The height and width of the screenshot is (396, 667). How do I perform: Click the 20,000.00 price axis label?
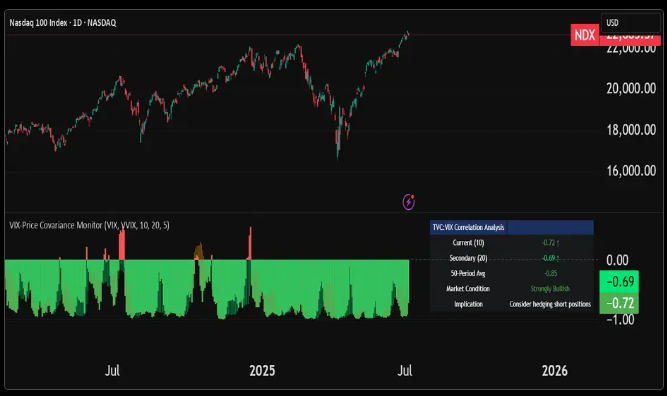tap(631, 88)
